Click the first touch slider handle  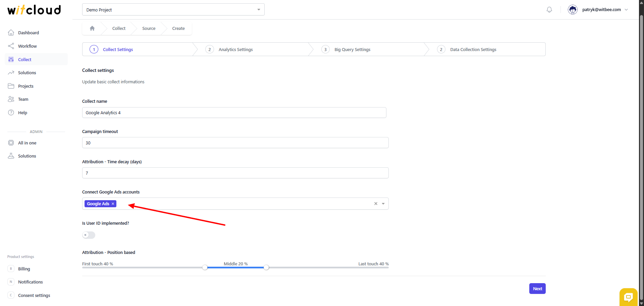[205, 268]
